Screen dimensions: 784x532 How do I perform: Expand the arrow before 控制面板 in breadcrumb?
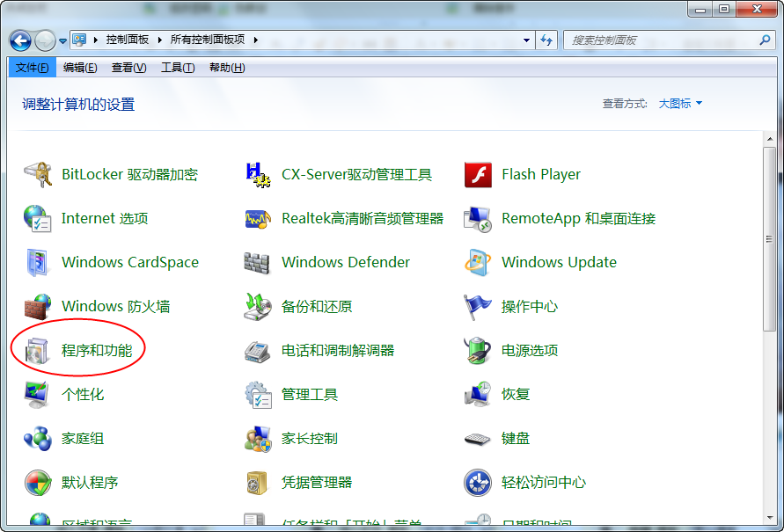point(96,40)
